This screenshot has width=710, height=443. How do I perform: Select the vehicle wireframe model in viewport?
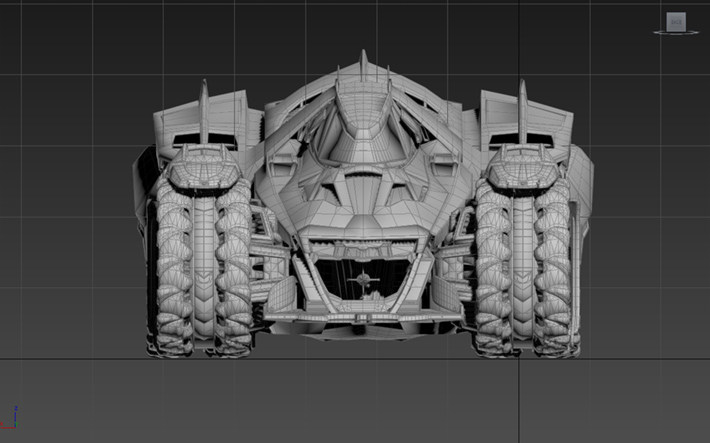pyautogui.click(x=363, y=204)
